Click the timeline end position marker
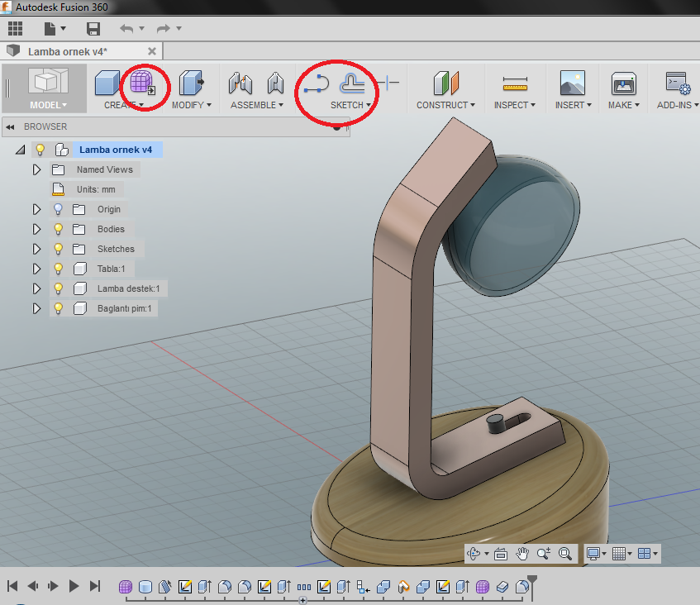 pos(532,580)
